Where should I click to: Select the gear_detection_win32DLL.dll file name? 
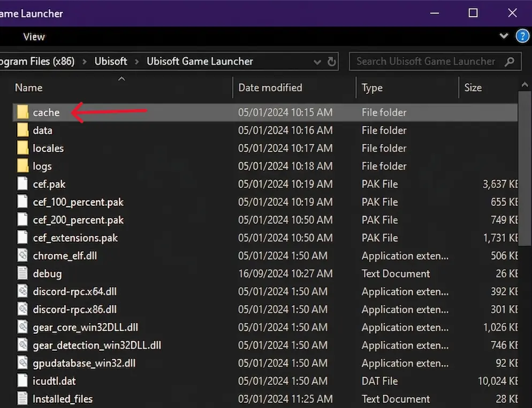(97, 345)
